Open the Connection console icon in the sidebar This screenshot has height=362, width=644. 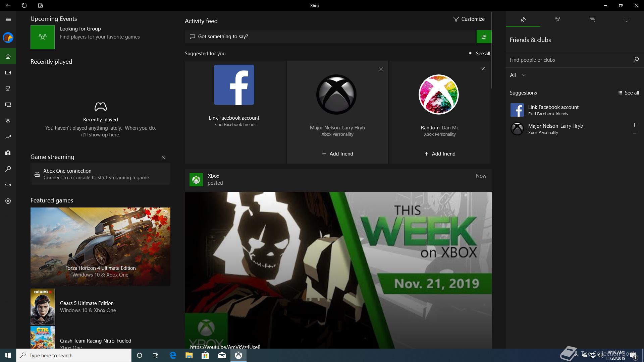point(8,185)
